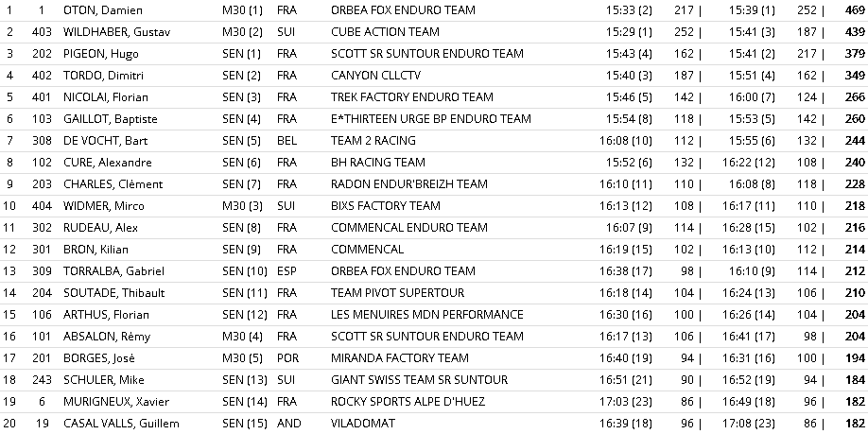Select LES MENUIRES MDN PERFORMANCE team
Screen dimensions: 868x434
click(427, 315)
